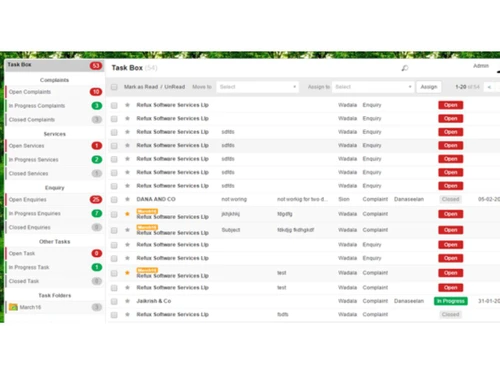Toggle the select-all checkbox in the toolbar
This screenshot has height=375, width=500.
coord(114,87)
